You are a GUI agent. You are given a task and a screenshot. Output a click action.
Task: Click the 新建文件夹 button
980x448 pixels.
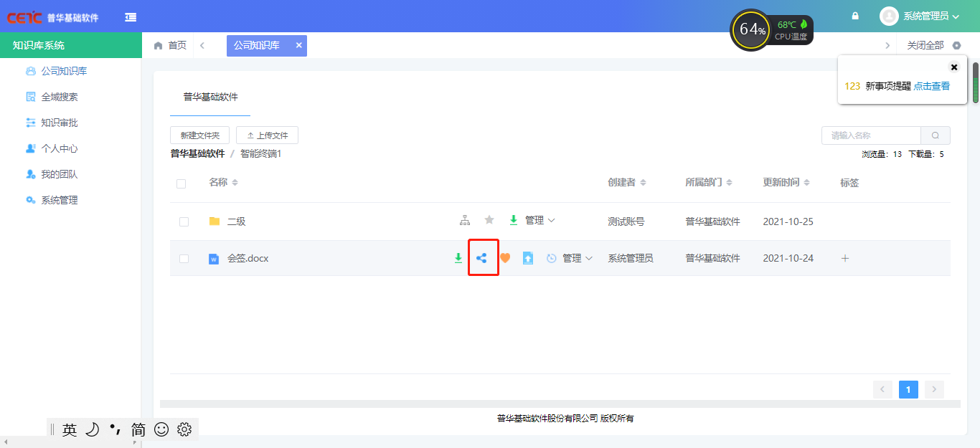(199, 135)
